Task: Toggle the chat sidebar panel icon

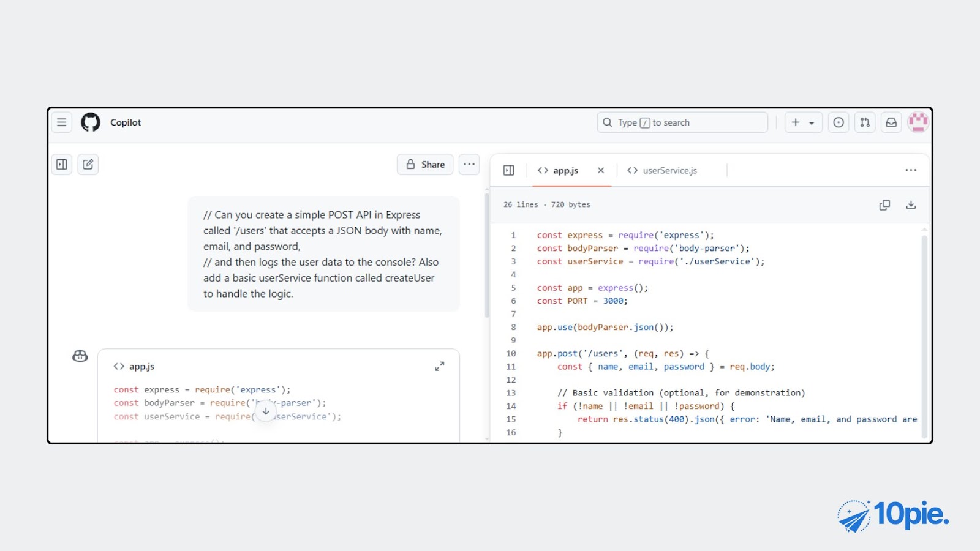Action: click(62, 164)
